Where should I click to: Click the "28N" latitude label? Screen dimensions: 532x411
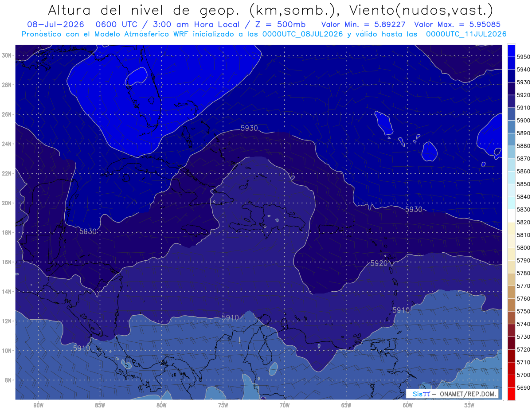8,85
